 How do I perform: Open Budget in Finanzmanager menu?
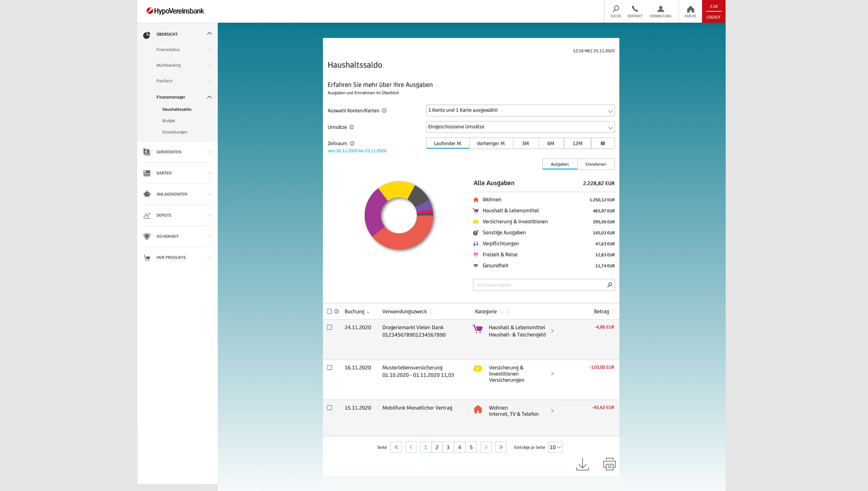coord(169,121)
